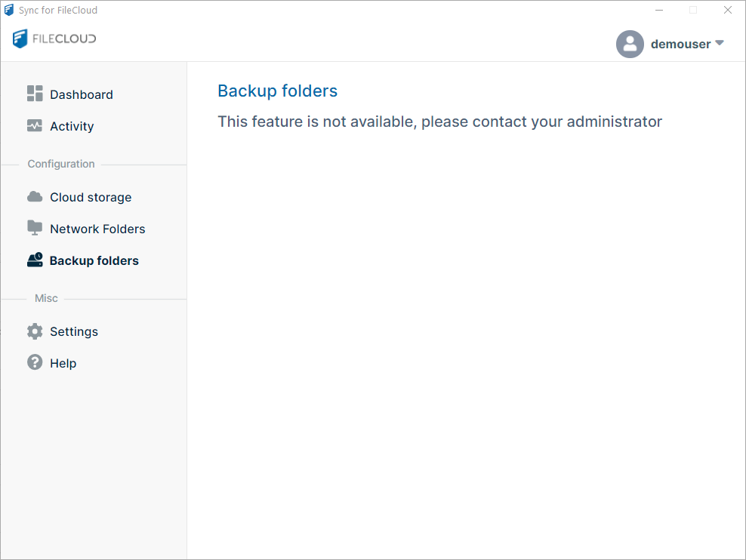The width and height of the screenshot is (746, 560).
Task: Open the Settings page
Action: [x=73, y=331]
